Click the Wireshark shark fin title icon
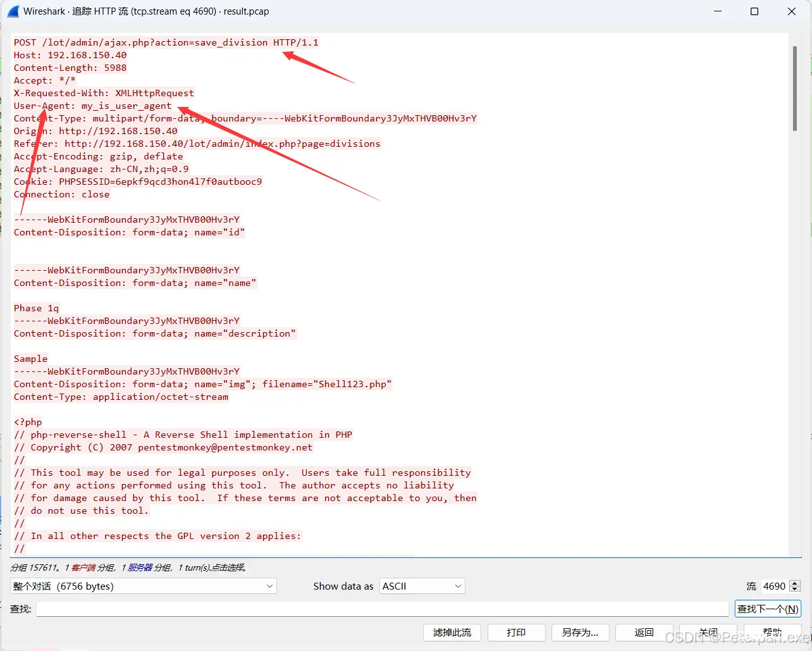 click(x=13, y=11)
